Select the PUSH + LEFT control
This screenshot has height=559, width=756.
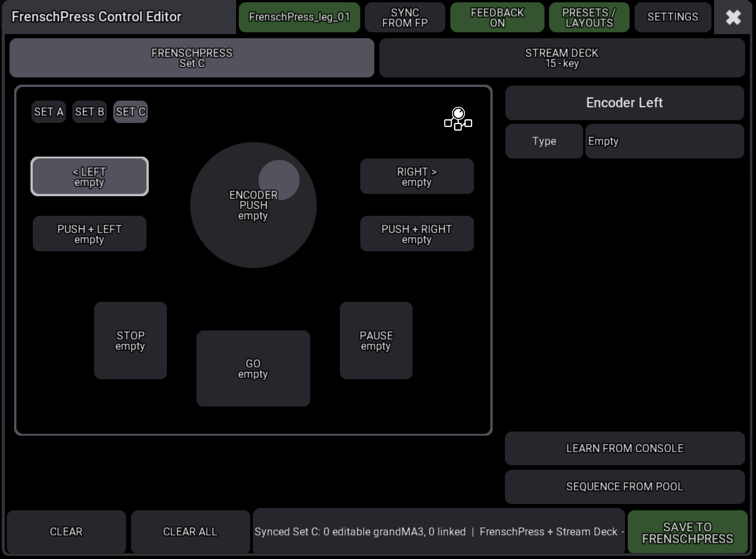(x=90, y=234)
